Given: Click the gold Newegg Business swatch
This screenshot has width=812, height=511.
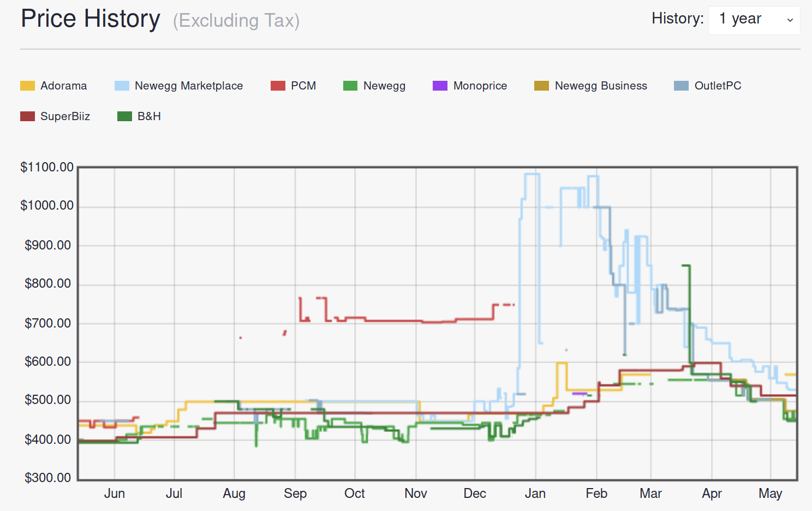Looking at the screenshot, I should coord(541,86).
